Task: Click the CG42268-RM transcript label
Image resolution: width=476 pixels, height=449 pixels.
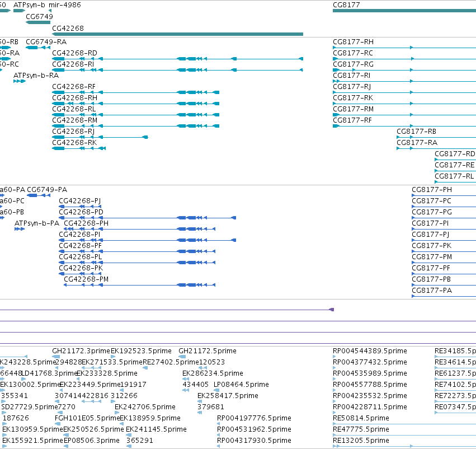Action: click(75, 120)
